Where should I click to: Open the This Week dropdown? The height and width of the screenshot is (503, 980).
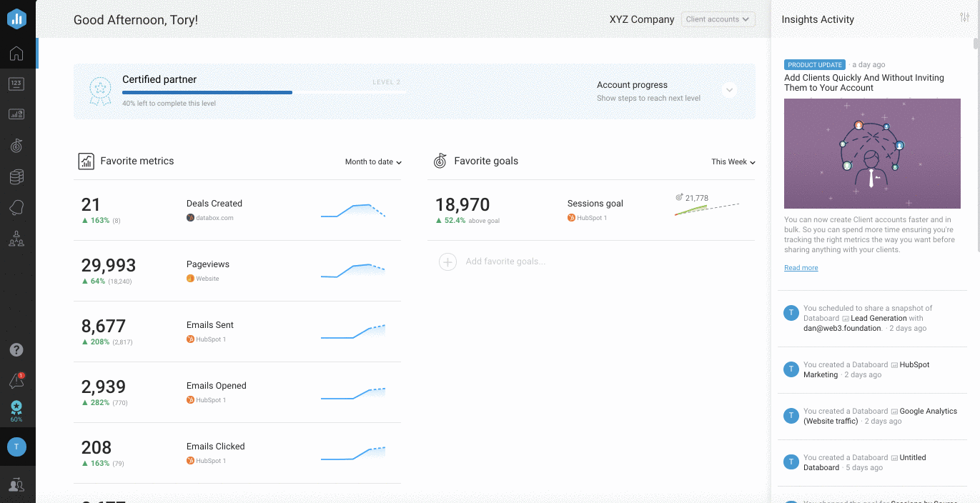coord(733,162)
